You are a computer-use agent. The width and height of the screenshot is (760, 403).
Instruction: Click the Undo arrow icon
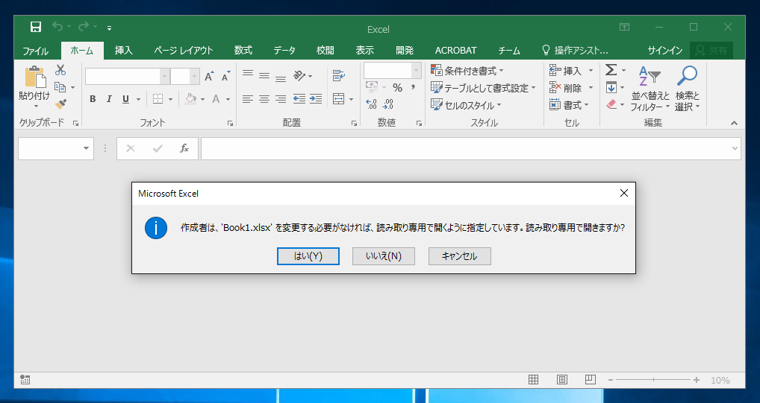(x=58, y=27)
